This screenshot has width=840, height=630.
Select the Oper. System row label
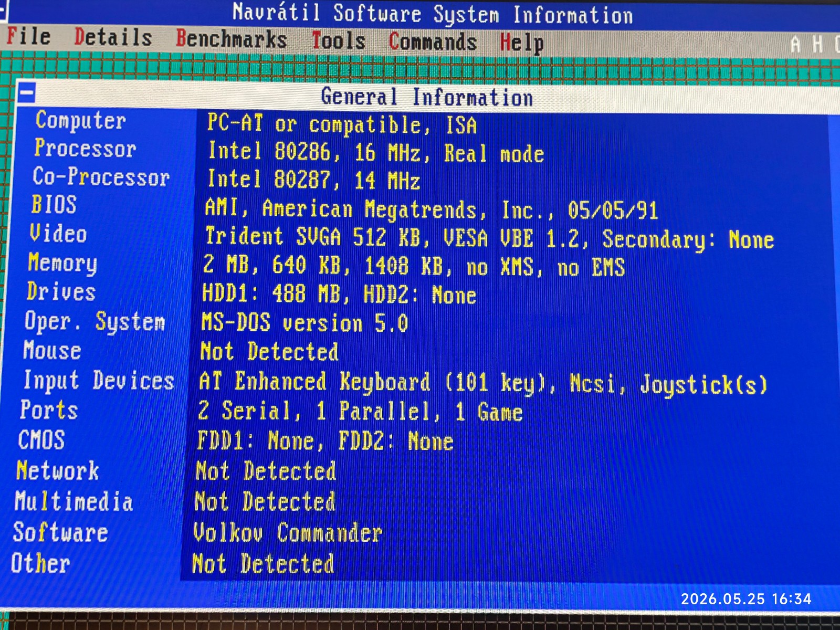[95, 321]
